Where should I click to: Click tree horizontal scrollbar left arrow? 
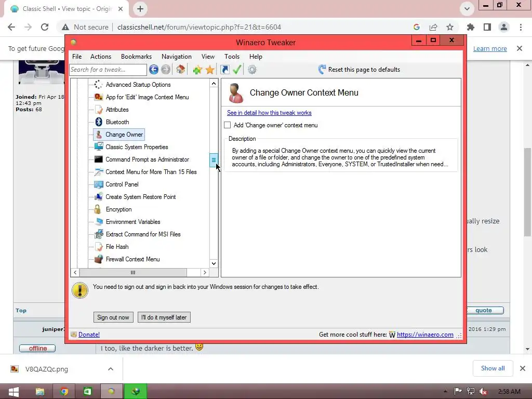click(75, 272)
